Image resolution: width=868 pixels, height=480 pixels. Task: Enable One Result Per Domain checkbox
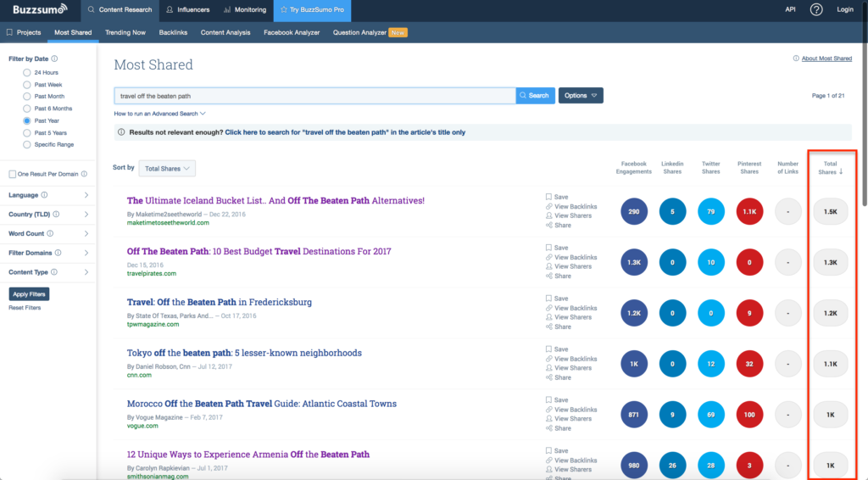click(x=12, y=174)
